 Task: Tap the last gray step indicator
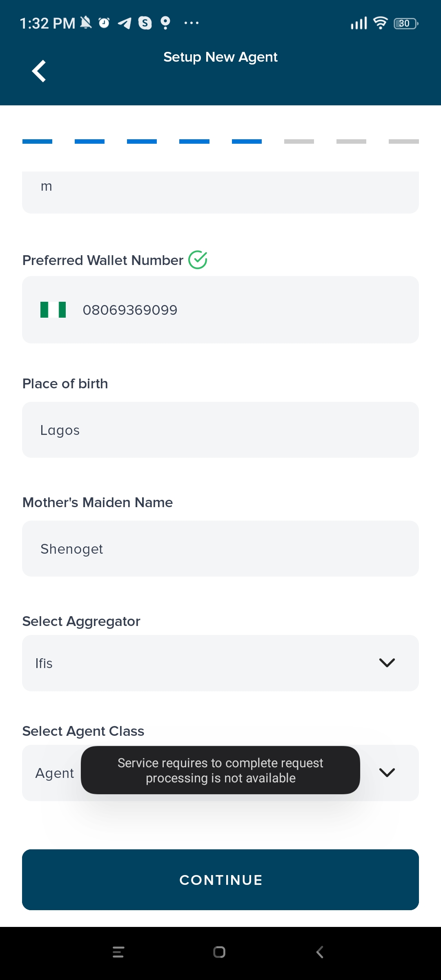[403, 142]
